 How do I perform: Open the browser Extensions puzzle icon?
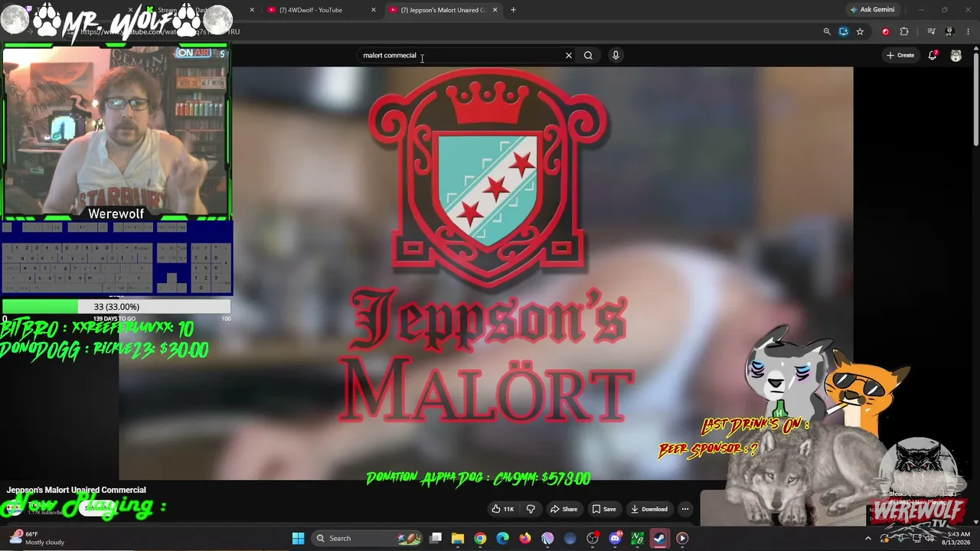[x=904, y=31]
